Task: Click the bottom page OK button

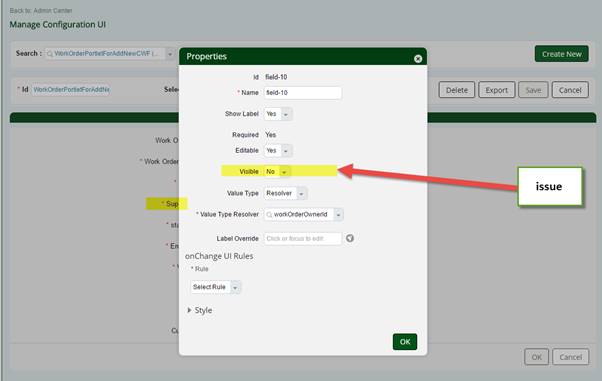Action: (x=536, y=357)
